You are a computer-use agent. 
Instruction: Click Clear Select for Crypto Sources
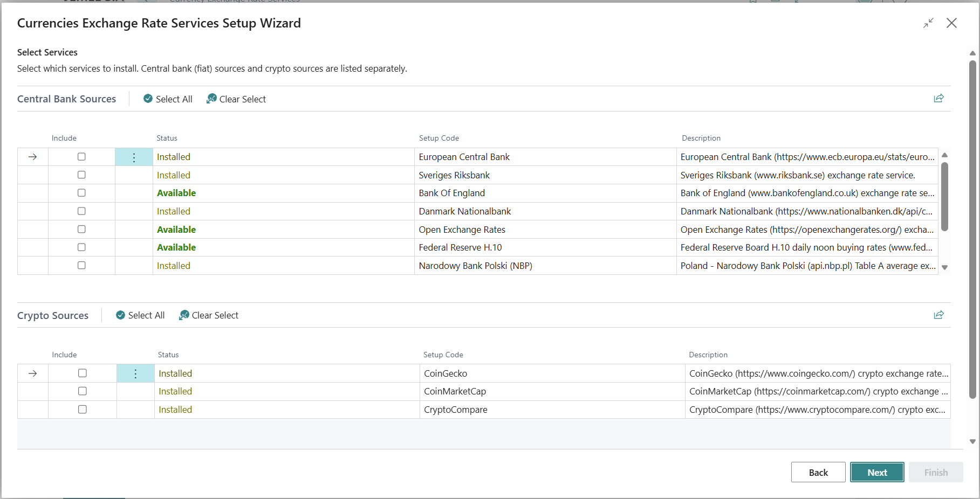tap(209, 315)
